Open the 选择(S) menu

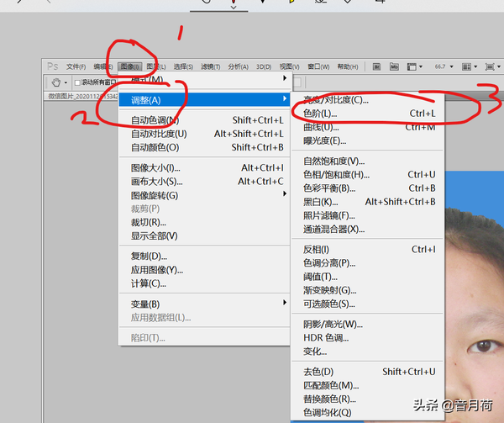[183, 66]
